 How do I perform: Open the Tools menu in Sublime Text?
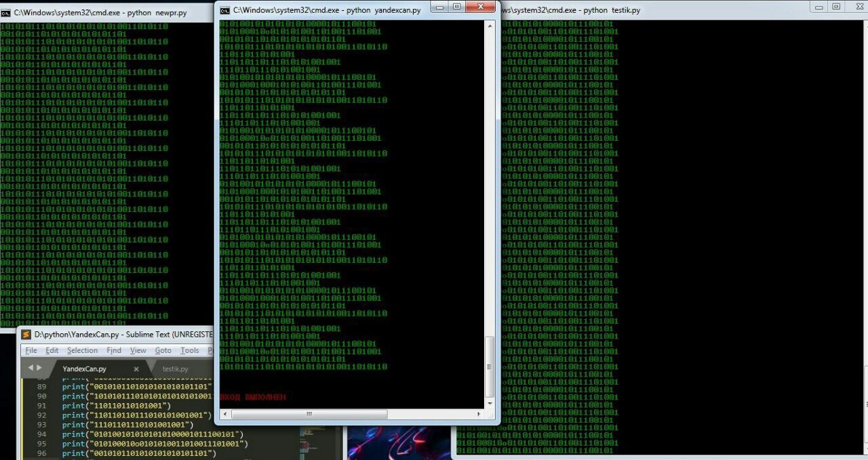[190, 350]
